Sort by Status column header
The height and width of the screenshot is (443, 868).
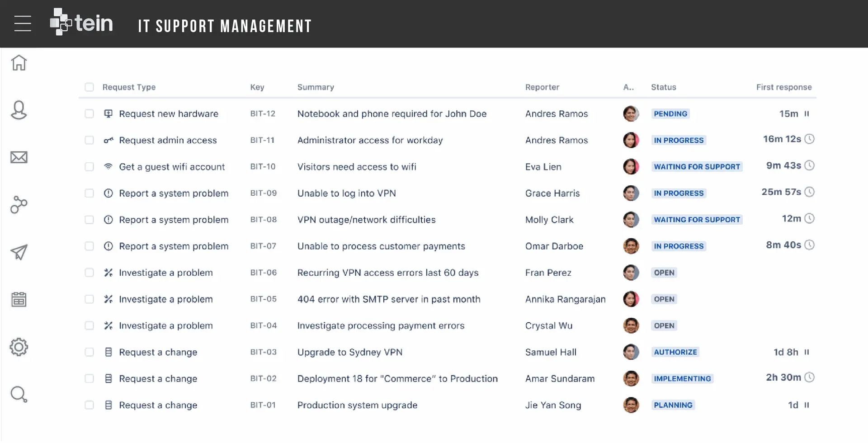[x=663, y=87]
